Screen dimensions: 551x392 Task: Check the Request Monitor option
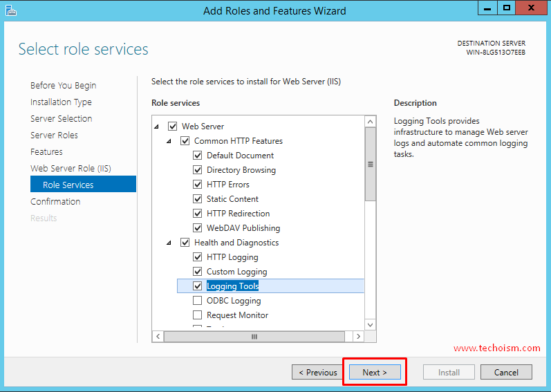[x=198, y=315]
